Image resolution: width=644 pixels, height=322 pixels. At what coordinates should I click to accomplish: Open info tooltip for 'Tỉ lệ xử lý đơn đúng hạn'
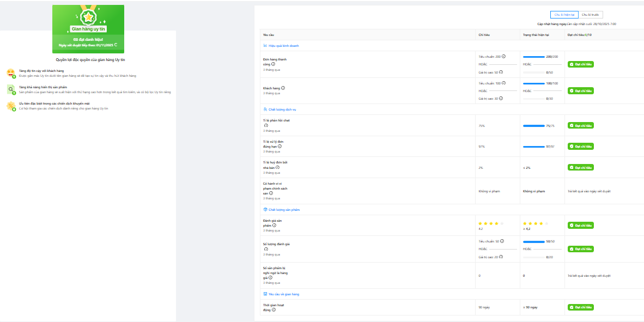pos(280,146)
